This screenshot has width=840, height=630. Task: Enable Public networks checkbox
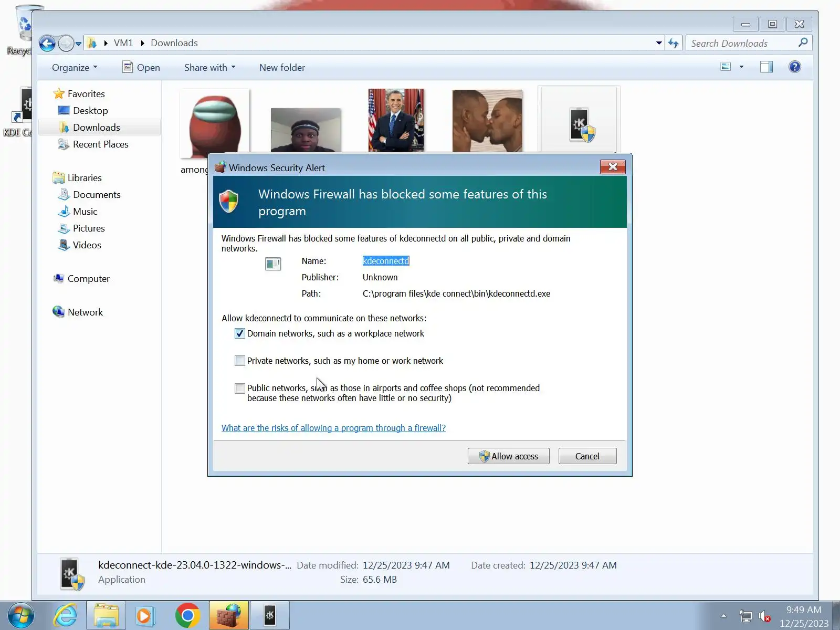tap(240, 388)
